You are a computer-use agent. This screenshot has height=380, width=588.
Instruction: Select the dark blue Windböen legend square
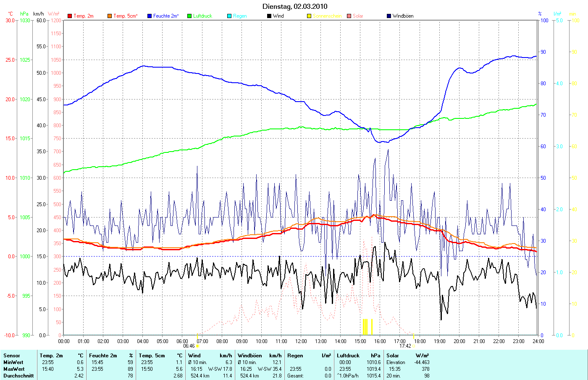point(389,16)
